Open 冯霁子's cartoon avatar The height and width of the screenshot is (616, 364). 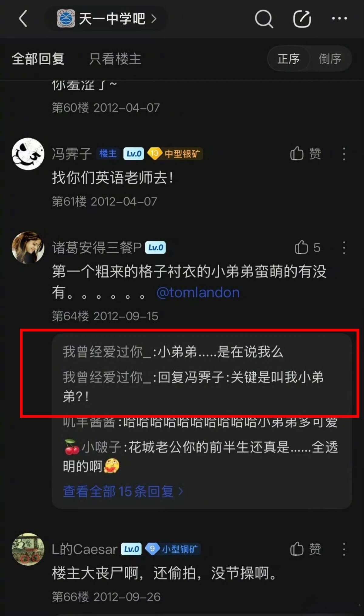click(28, 154)
